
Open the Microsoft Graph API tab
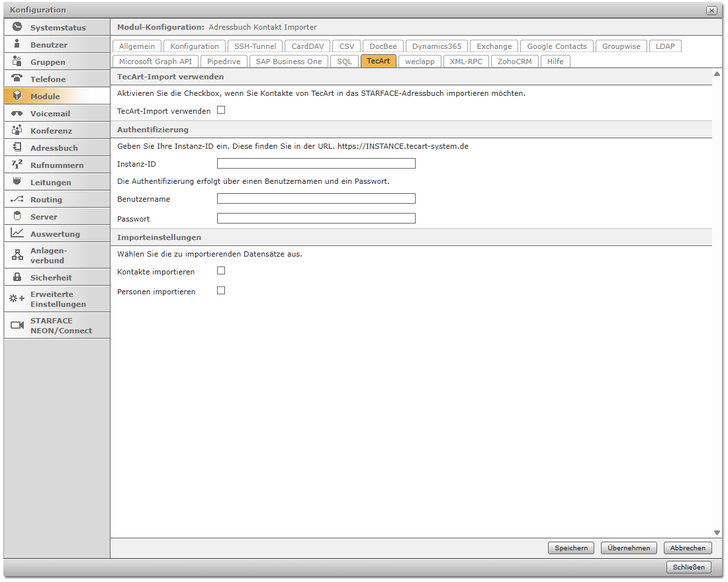(156, 62)
